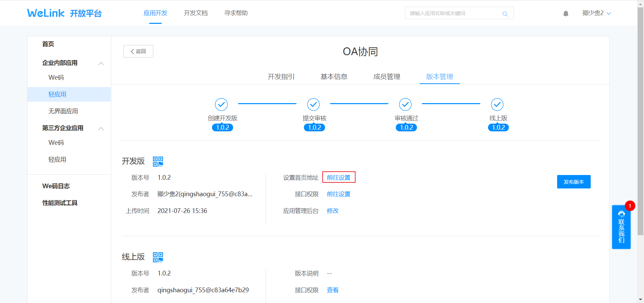Click 前往设置 for 设置首页地址
The width and height of the screenshot is (644, 303).
coord(339,177)
